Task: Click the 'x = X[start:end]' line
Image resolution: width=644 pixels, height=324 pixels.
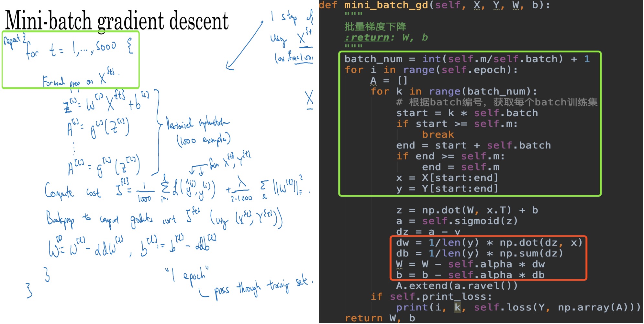Action: pos(447,178)
